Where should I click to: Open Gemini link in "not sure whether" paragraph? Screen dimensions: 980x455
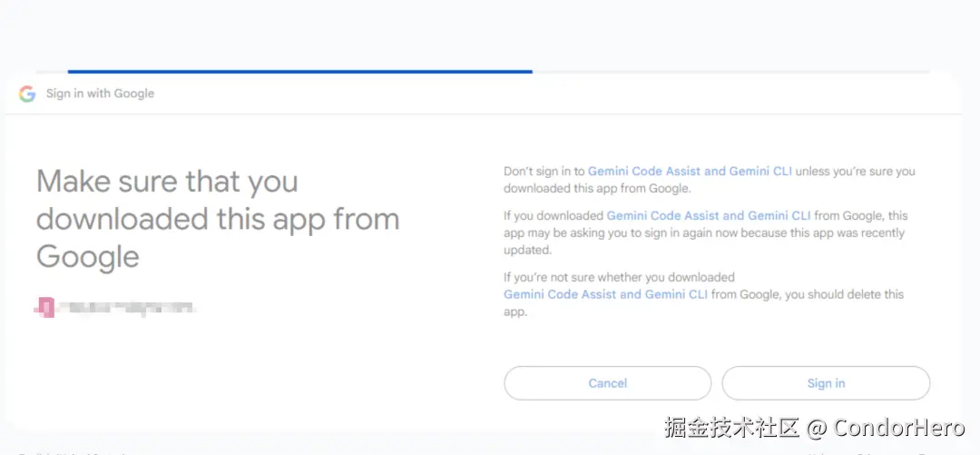tap(605, 294)
